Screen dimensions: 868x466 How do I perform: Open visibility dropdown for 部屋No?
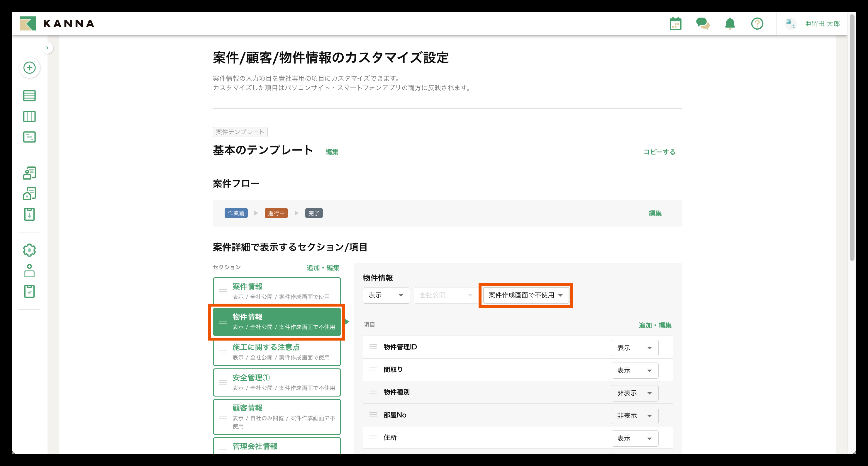click(635, 416)
